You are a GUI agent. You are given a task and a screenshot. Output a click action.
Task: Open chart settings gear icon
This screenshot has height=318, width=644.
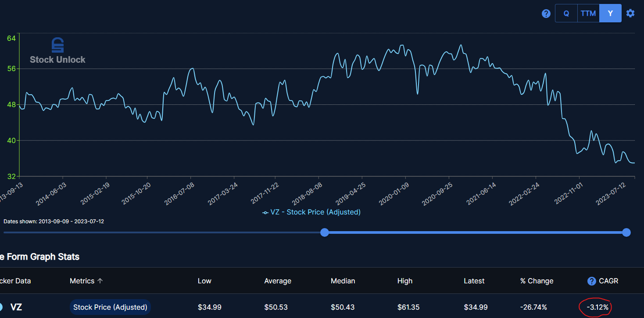pyautogui.click(x=630, y=13)
